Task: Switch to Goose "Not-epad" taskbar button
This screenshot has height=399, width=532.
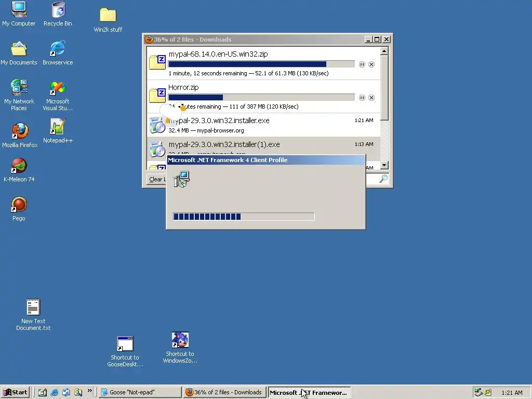Action: (140, 392)
